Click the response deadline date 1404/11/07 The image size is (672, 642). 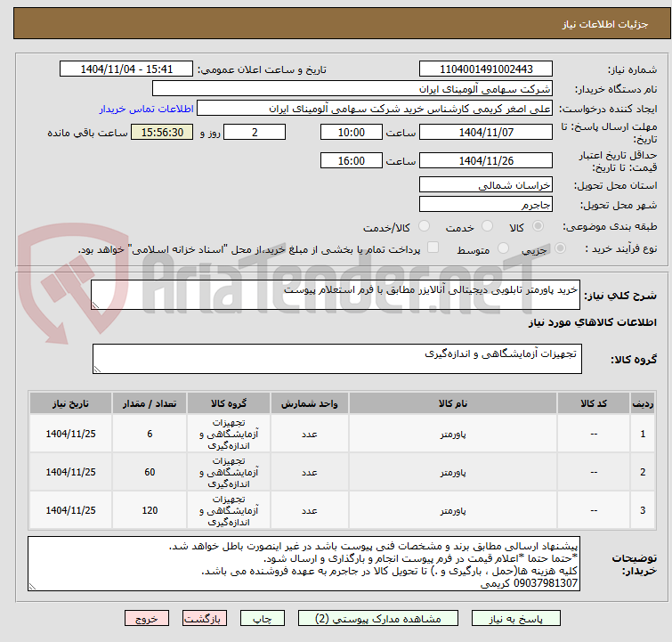(486, 132)
